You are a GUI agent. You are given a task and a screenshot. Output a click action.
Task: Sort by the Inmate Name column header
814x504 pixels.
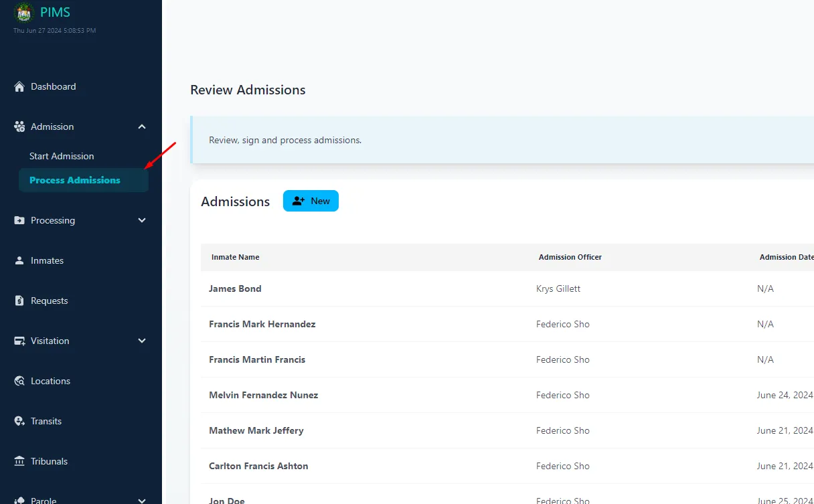tap(235, 257)
